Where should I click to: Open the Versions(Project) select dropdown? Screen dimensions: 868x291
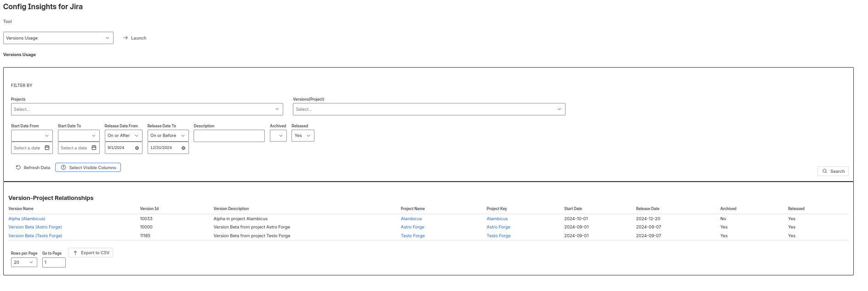[x=429, y=109]
